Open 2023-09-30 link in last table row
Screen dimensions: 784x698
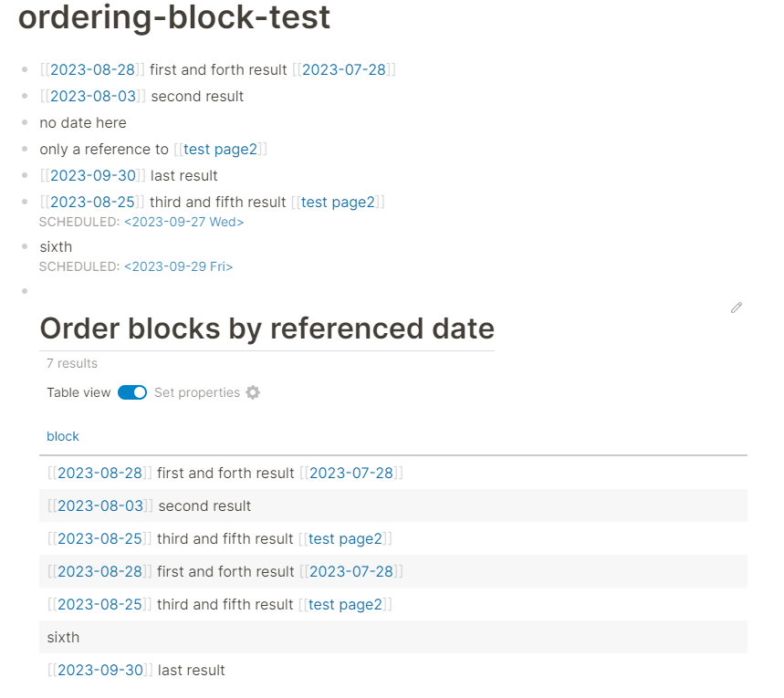tap(100, 670)
